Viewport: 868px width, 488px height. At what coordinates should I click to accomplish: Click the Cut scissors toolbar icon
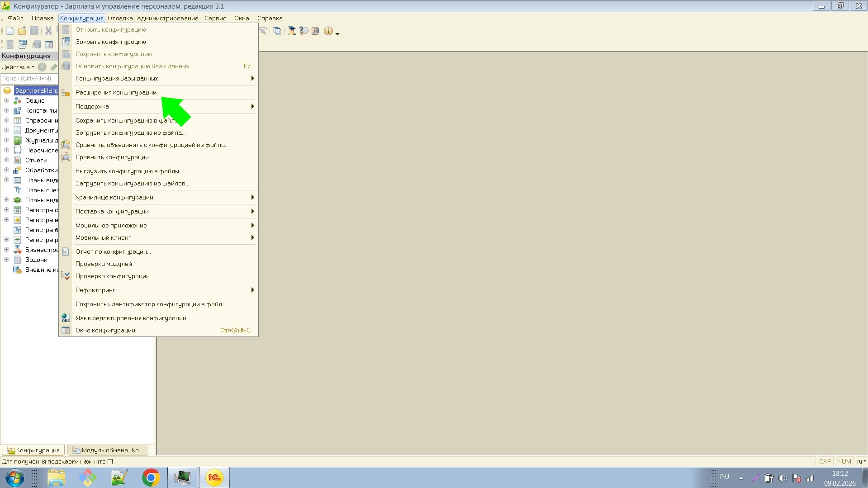(x=48, y=31)
